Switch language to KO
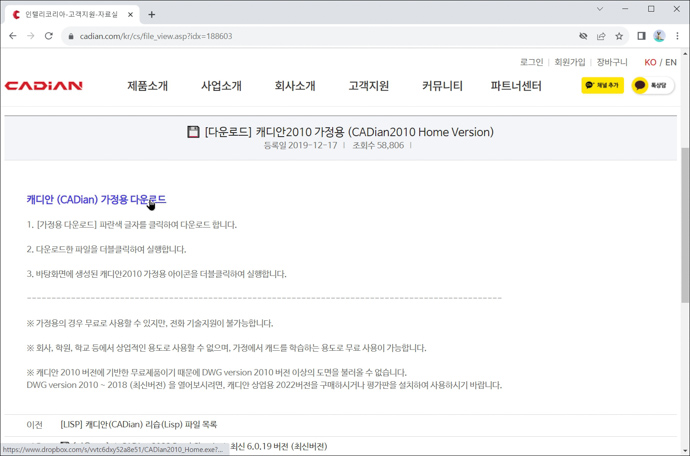 (x=650, y=63)
